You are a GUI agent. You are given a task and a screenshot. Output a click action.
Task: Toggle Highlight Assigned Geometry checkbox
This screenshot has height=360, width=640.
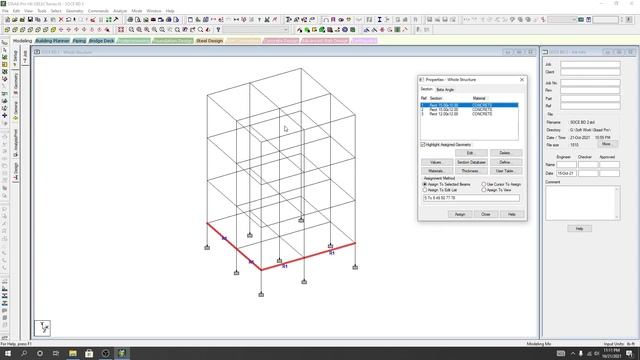pyautogui.click(x=423, y=144)
